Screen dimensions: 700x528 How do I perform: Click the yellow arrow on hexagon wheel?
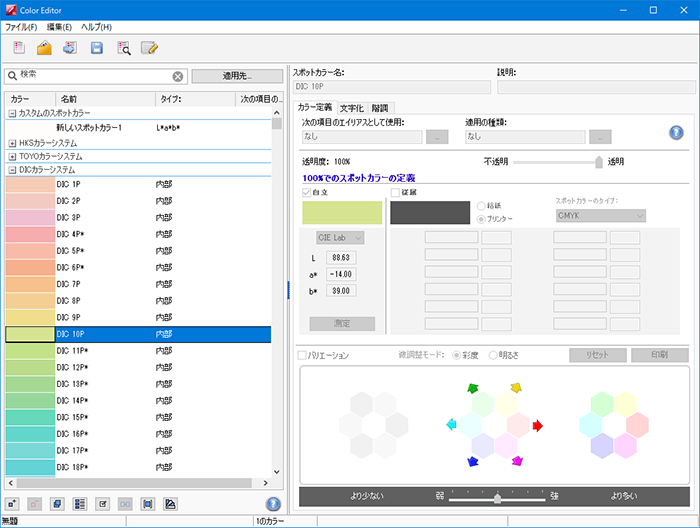pyautogui.click(x=516, y=387)
